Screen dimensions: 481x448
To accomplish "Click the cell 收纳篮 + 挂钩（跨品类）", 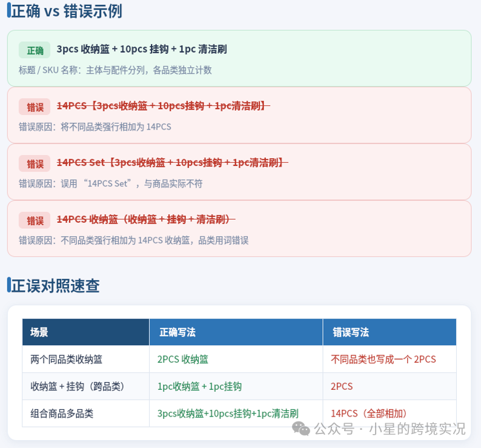I will pyautogui.click(x=86, y=386).
